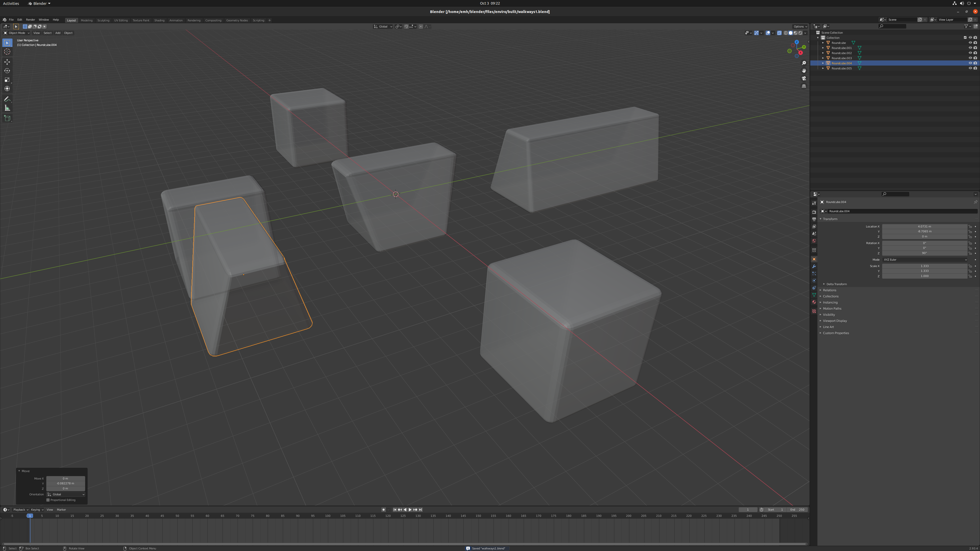Switch orthographic/perspective with the grid icon

click(804, 86)
